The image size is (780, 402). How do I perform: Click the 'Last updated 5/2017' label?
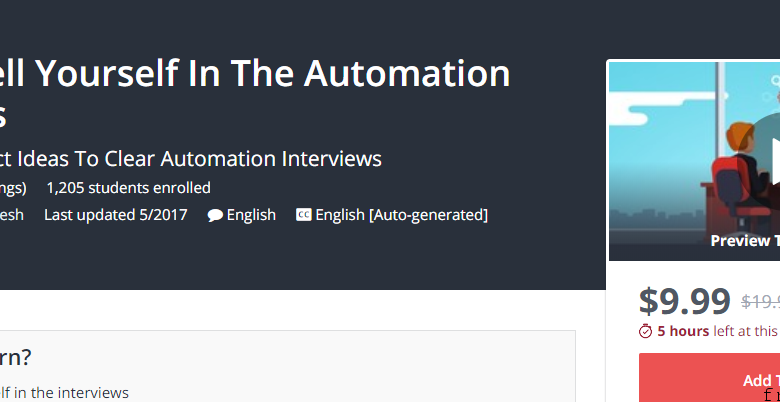click(x=116, y=215)
